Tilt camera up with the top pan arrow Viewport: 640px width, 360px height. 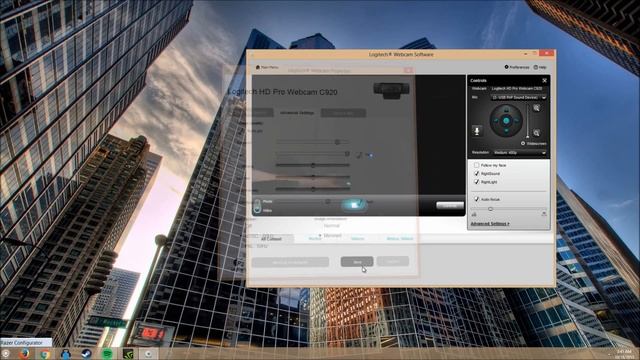point(506,109)
